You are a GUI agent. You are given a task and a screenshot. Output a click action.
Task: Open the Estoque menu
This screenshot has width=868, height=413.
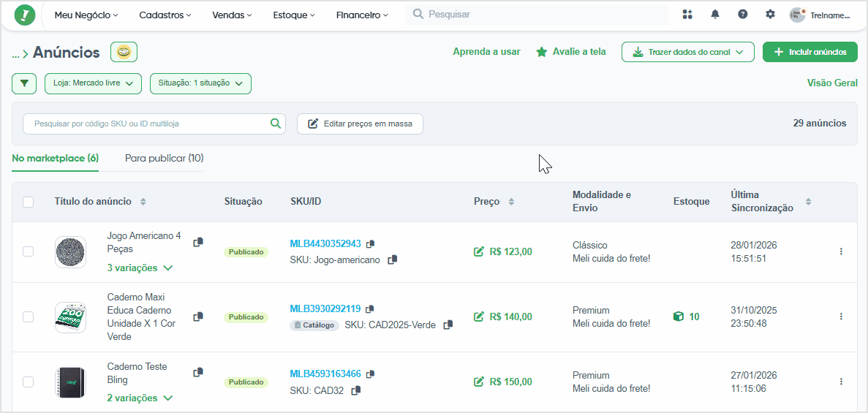click(295, 15)
